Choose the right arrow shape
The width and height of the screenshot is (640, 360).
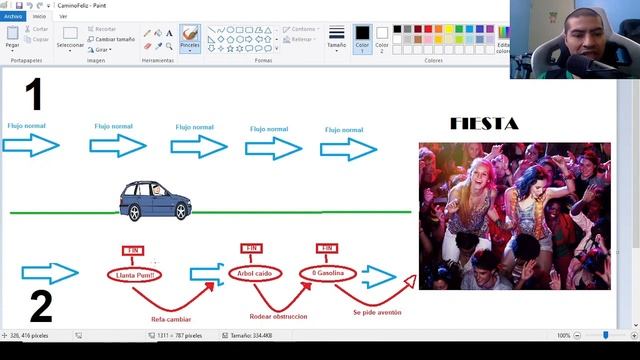coord(249,39)
